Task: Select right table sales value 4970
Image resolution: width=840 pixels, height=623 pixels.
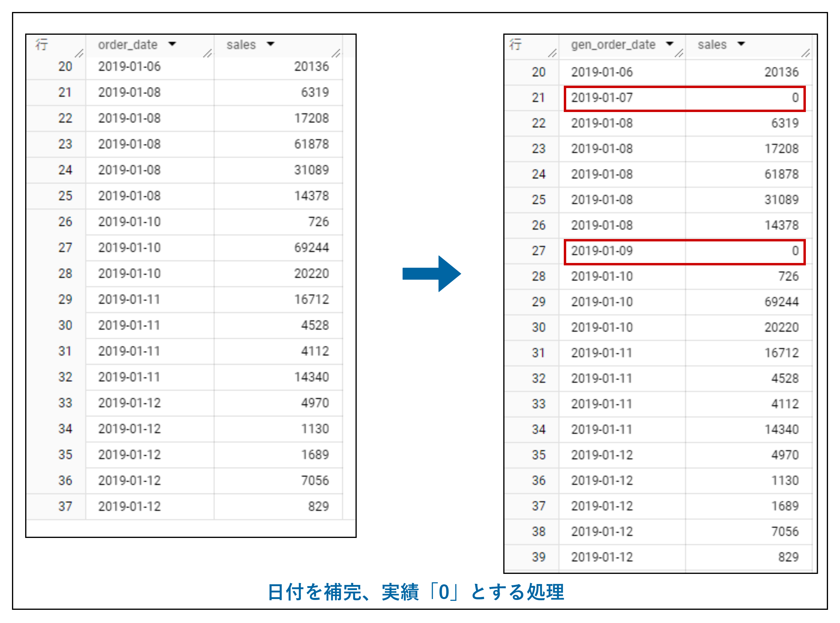Action: point(785,455)
